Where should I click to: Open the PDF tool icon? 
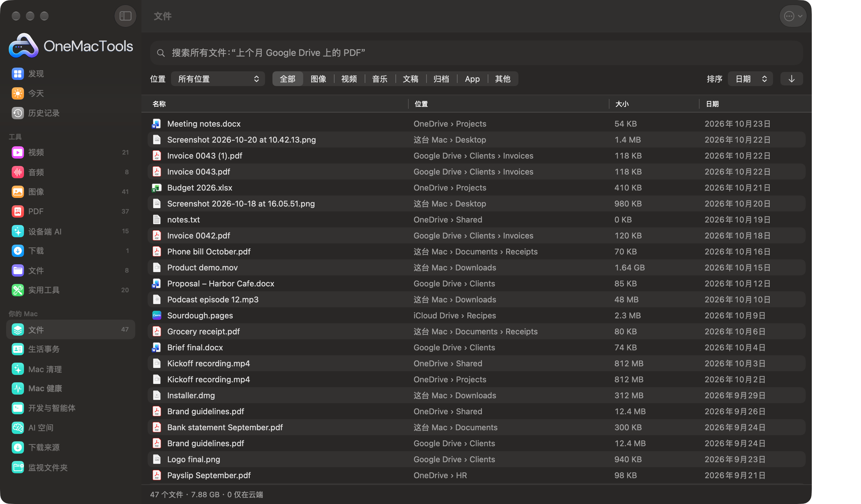click(18, 211)
